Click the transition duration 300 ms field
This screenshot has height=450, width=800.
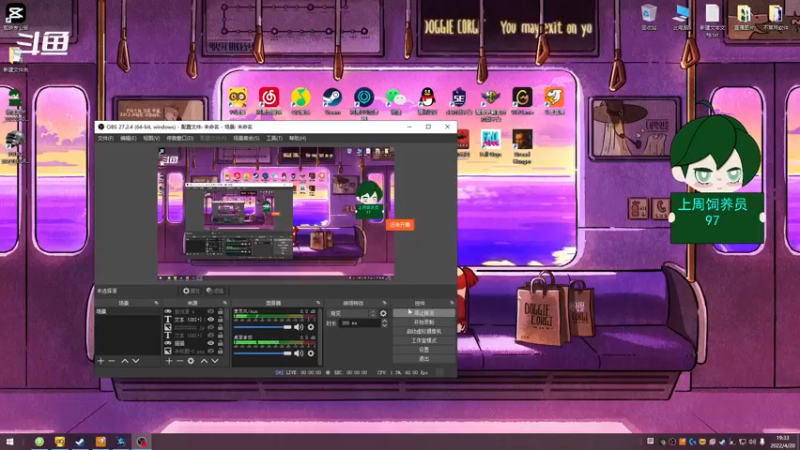[x=360, y=323]
